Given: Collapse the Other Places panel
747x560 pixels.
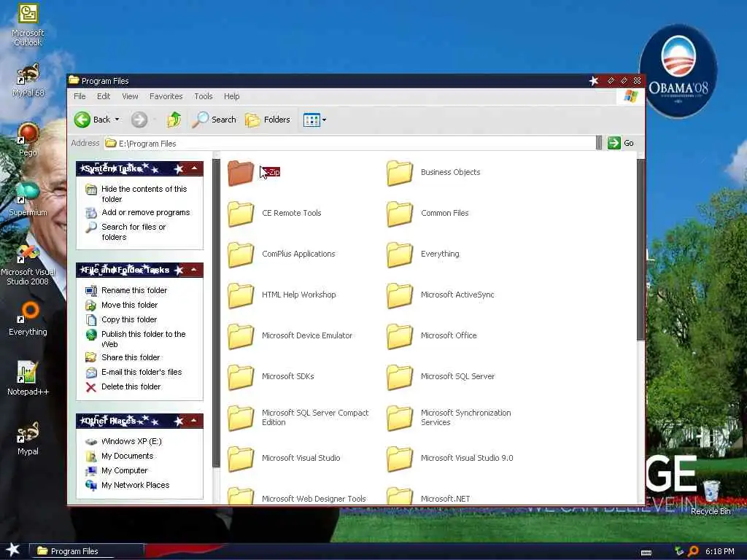Looking at the screenshot, I should point(194,421).
